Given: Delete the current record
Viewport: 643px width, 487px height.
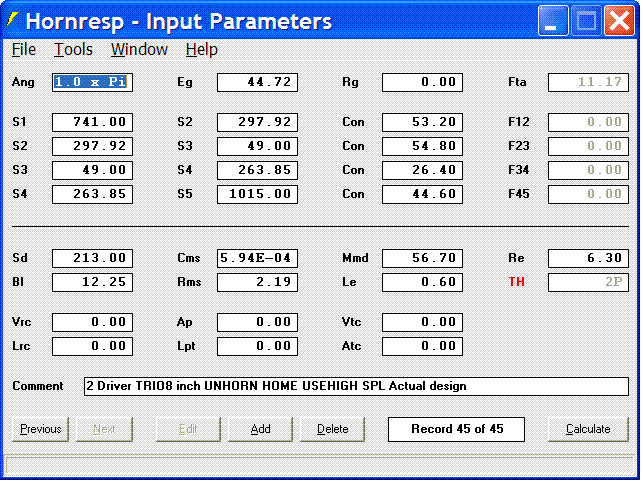Looking at the screenshot, I should 333,429.
